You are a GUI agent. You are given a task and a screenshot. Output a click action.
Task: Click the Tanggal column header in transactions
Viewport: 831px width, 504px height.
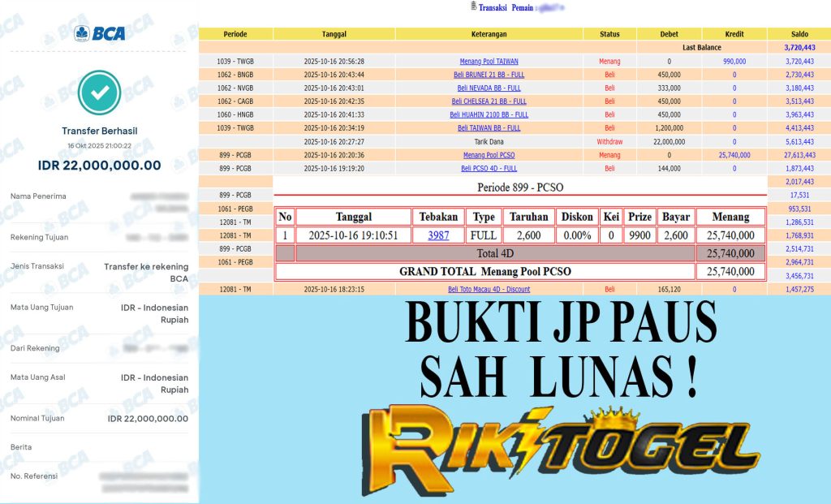(334, 34)
